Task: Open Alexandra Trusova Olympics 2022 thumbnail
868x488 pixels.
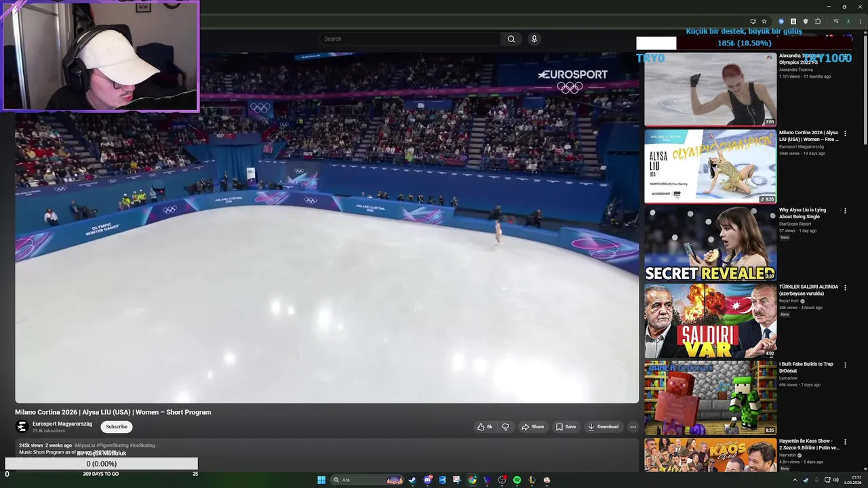Action: click(x=710, y=89)
